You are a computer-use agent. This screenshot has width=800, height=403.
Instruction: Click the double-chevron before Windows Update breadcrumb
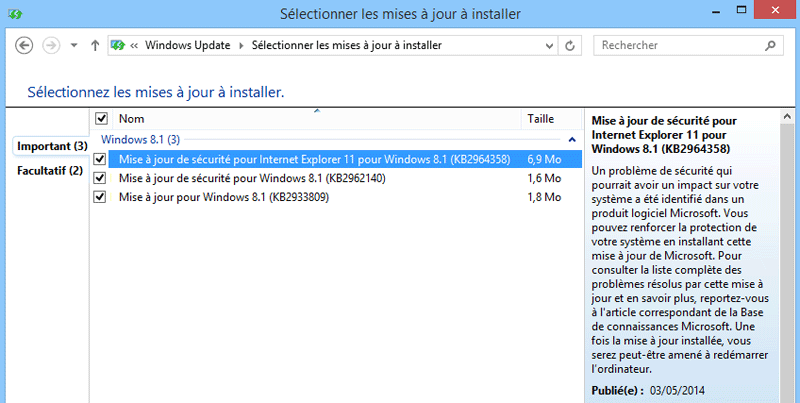pyautogui.click(x=135, y=45)
